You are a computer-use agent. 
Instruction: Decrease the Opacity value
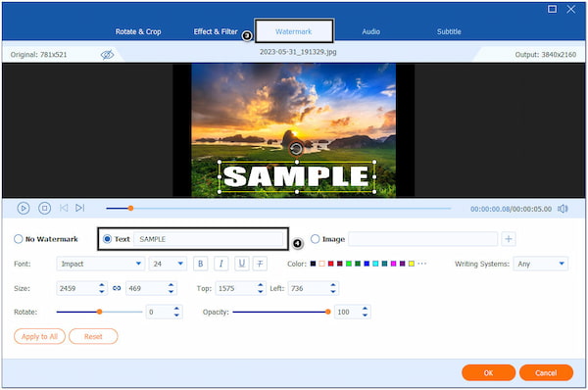[x=365, y=315]
